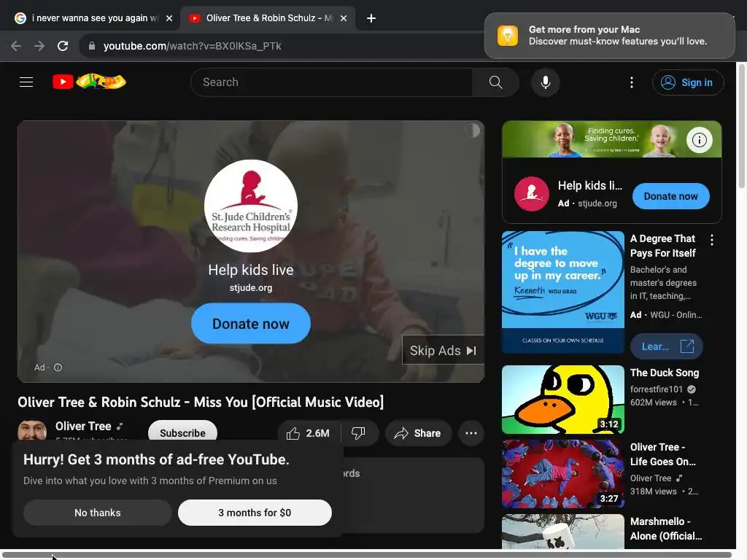
Task: Click the ad info icon in player
Action: click(58, 367)
